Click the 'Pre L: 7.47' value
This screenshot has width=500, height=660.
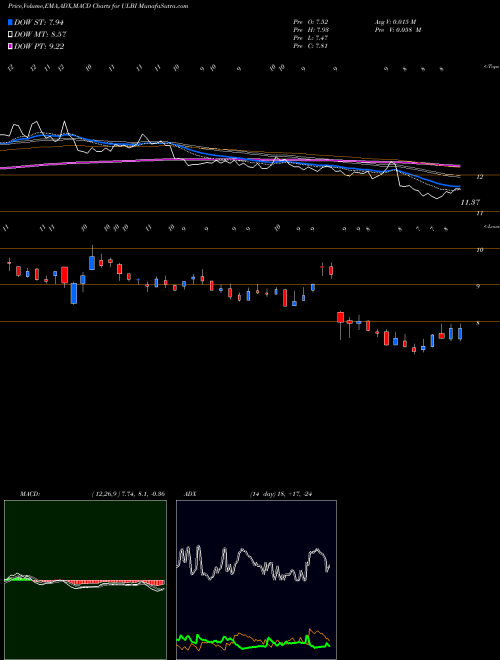(311, 38)
